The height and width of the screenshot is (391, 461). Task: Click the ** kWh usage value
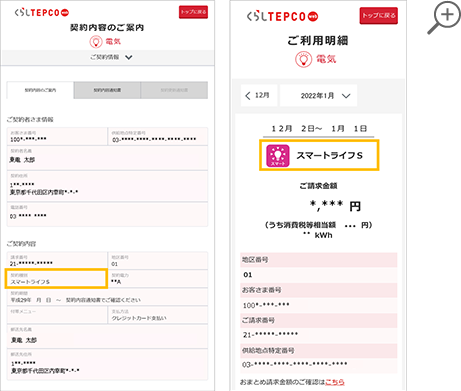tap(317, 235)
